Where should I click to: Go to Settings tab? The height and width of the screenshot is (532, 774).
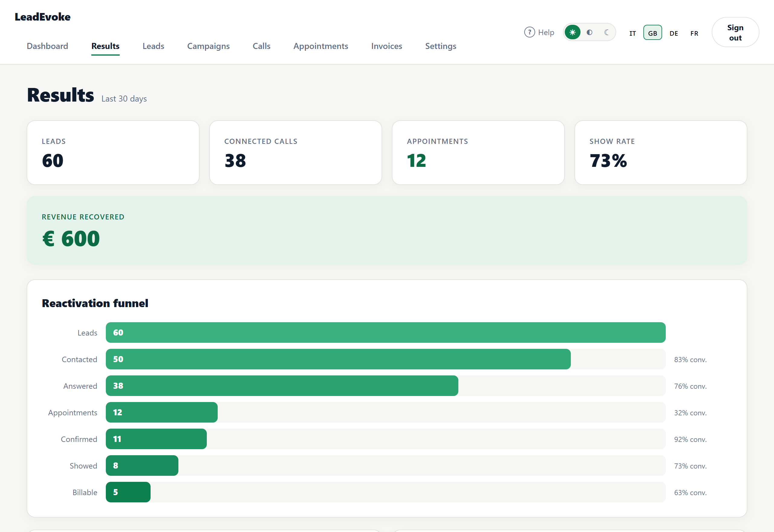click(440, 46)
